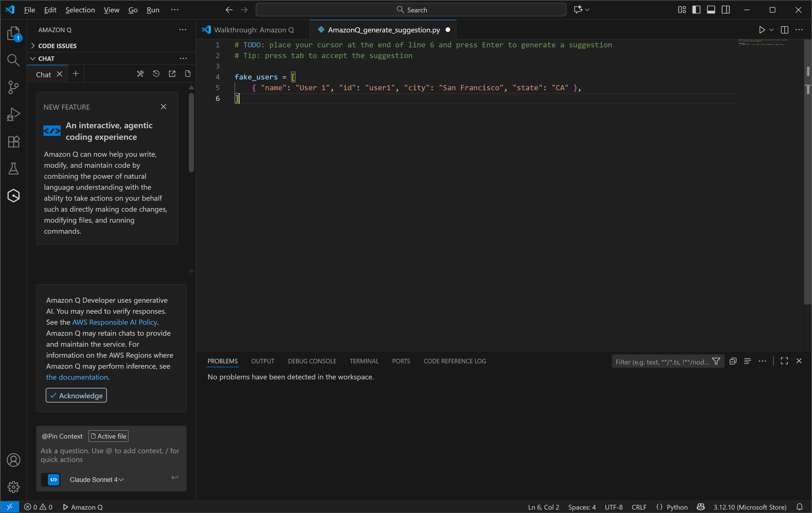Select Python language mode in status bar
Viewport: 812px width, 513px height.
(677, 507)
